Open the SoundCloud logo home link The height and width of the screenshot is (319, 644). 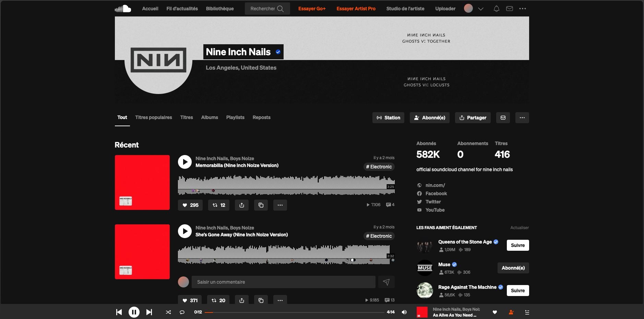click(x=123, y=9)
